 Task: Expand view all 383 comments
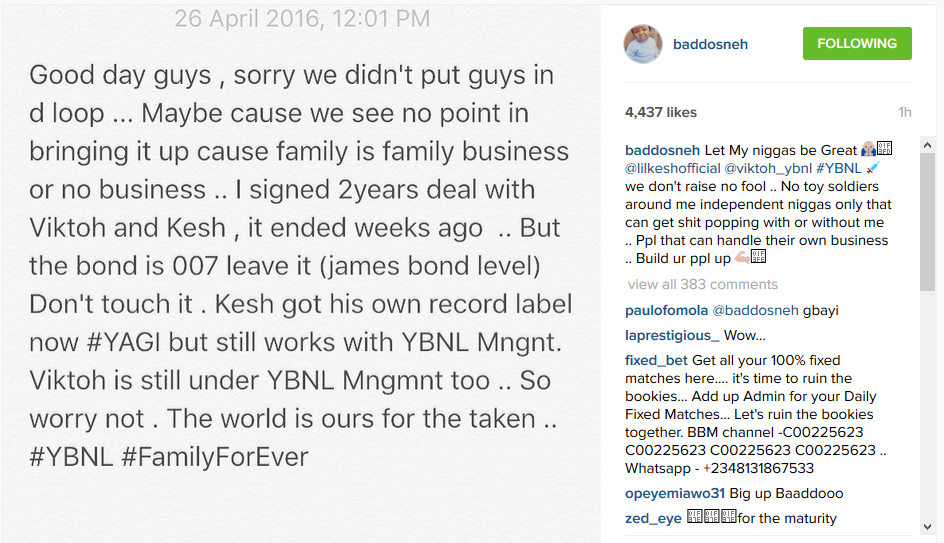(703, 284)
